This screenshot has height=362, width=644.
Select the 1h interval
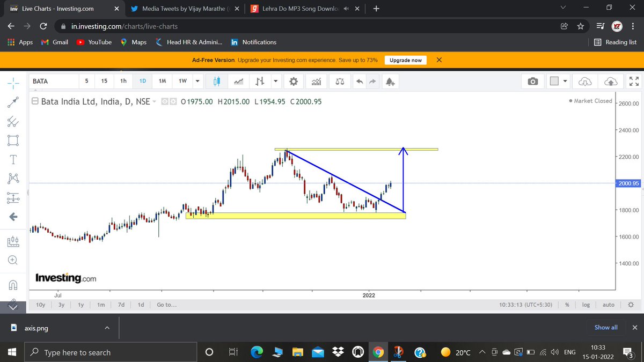[123, 81]
